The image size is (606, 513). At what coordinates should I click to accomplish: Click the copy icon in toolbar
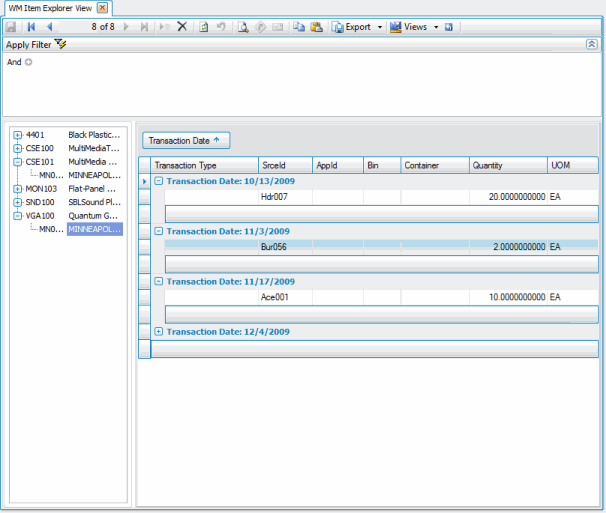pos(298,27)
